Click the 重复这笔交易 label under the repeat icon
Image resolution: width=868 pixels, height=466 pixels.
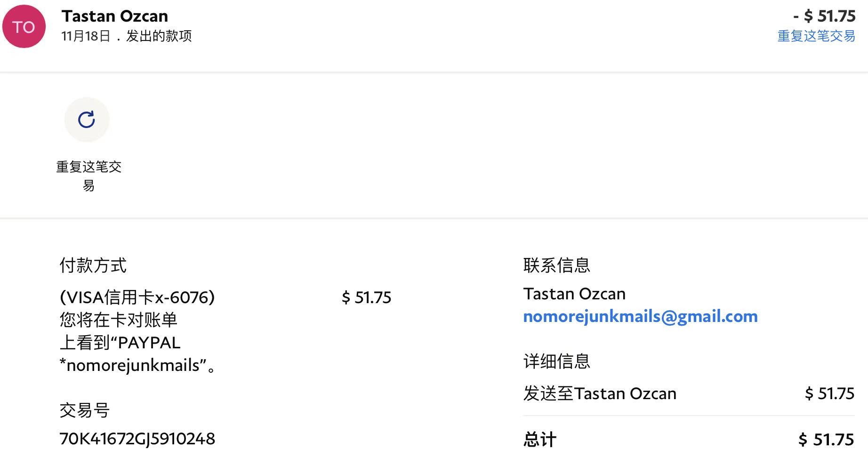(x=89, y=176)
